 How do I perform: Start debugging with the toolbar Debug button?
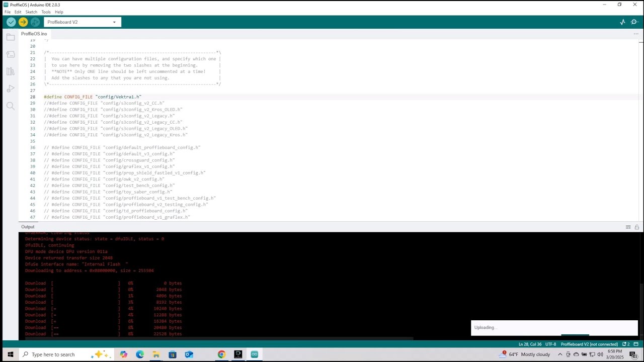pyautogui.click(x=35, y=22)
